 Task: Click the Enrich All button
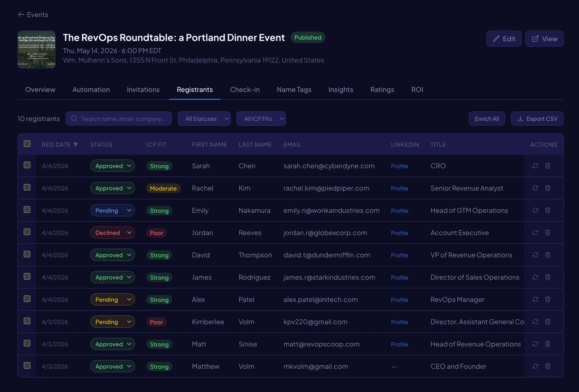point(487,119)
